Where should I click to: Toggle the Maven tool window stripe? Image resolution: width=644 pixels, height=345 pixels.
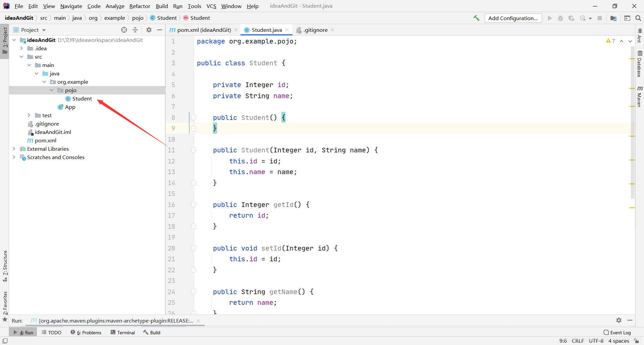tap(640, 96)
